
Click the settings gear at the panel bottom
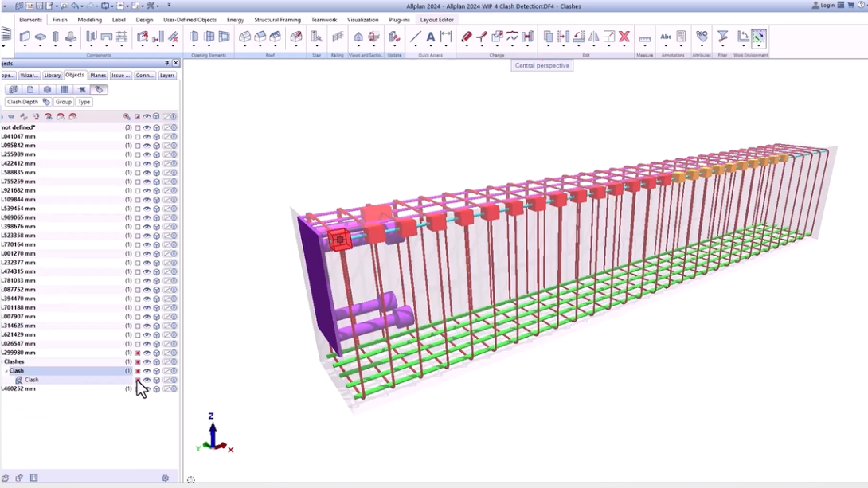(x=166, y=478)
